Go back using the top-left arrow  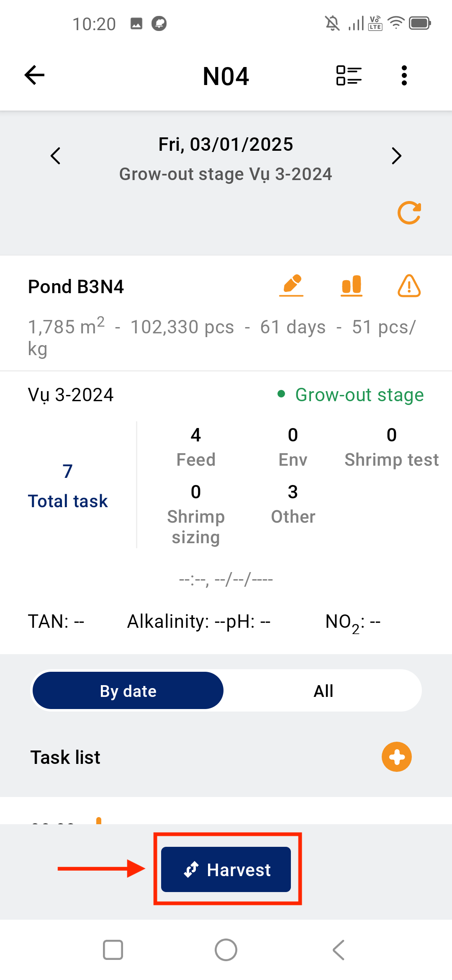(34, 75)
